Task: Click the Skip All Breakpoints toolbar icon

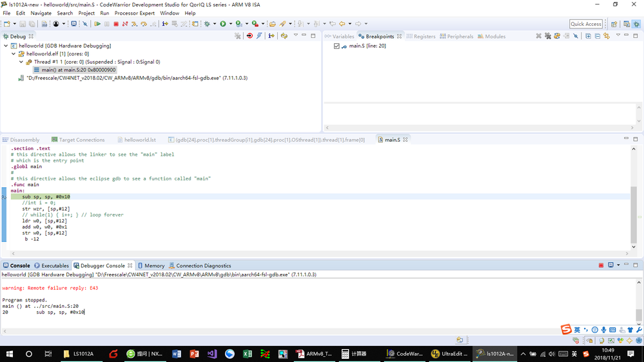Action: click(85, 24)
